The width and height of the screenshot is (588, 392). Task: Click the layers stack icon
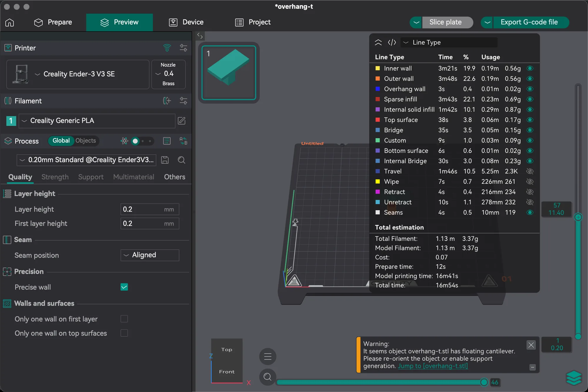574,378
